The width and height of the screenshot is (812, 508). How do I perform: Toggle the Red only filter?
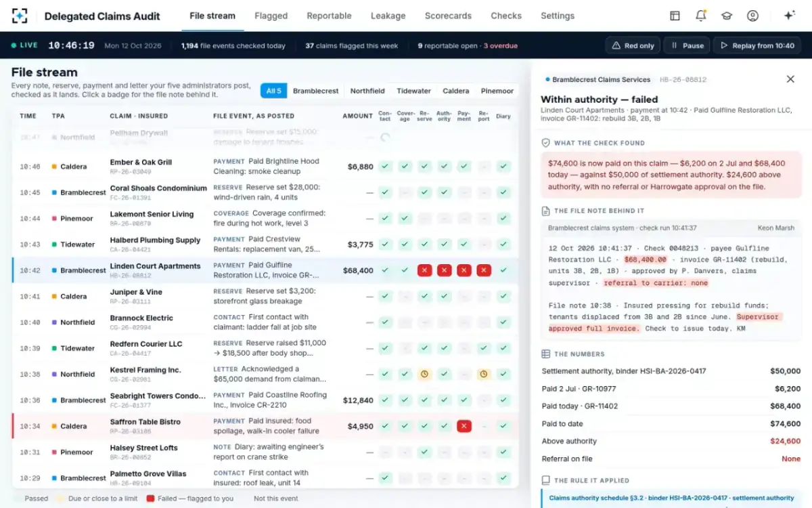click(x=633, y=45)
